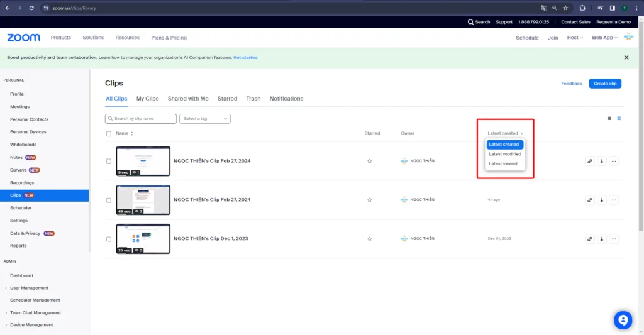Check the box for the first clip
644x335 pixels.
[109, 161]
